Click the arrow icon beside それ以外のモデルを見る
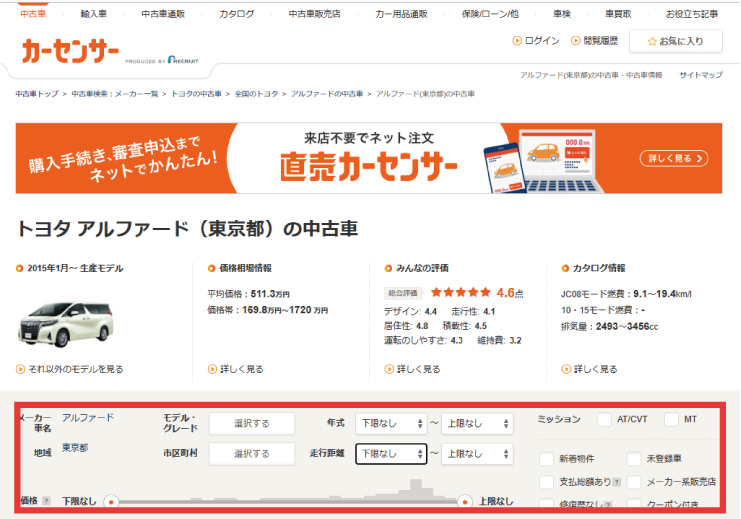The height and width of the screenshot is (519, 741). 20,369
